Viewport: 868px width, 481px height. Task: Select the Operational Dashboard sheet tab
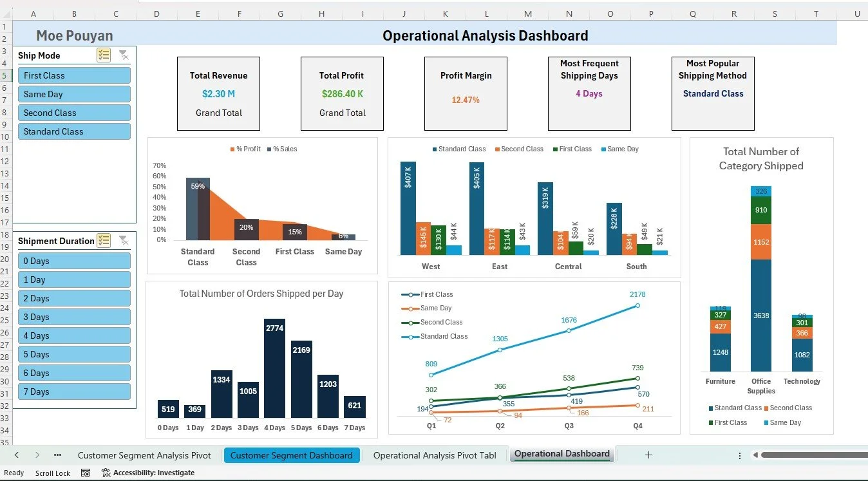pos(562,454)
